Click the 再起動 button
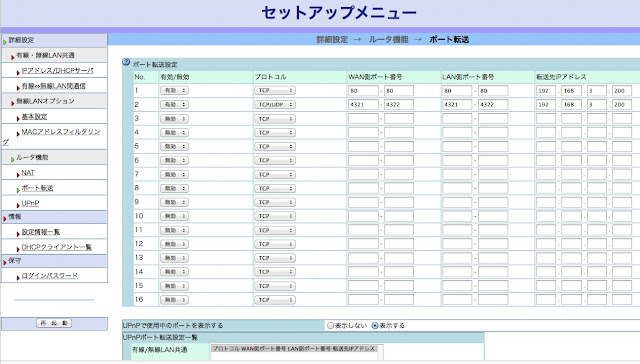The image size is (640, 364). [x=54, y=323]
